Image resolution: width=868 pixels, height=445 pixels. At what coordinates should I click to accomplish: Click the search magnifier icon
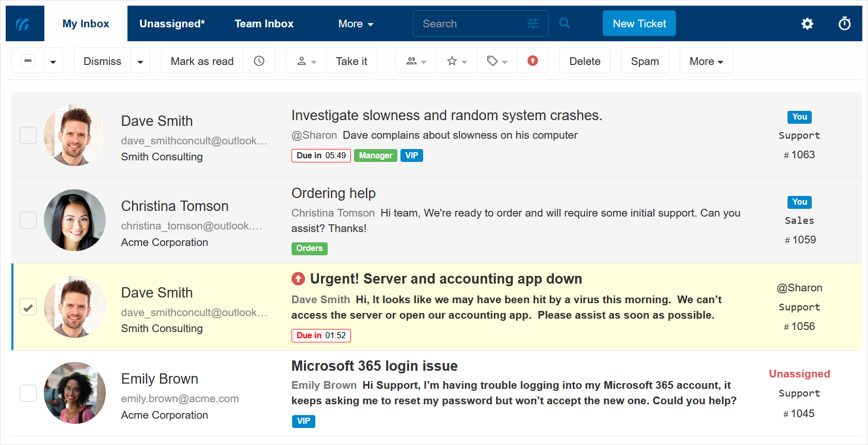(x=565, y=24)
